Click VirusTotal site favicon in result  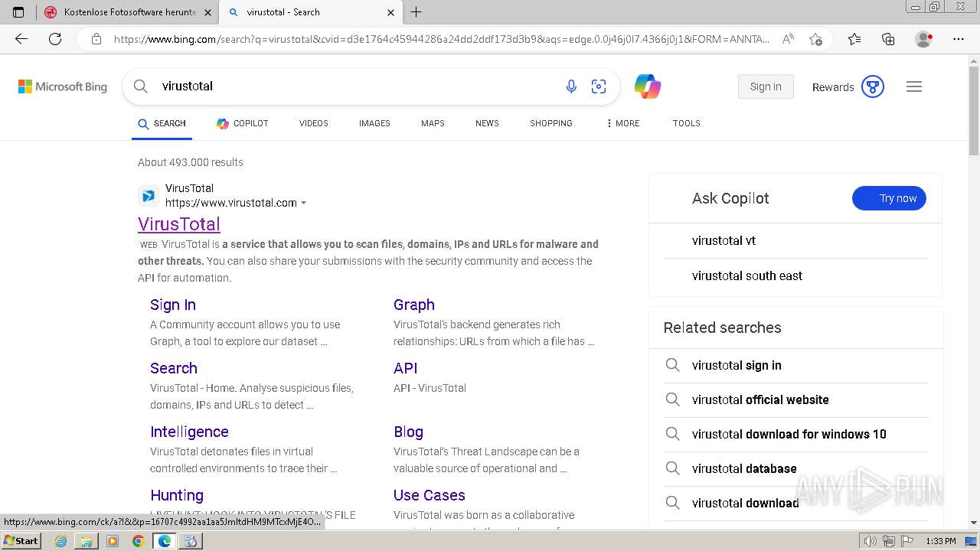tap(149, 196)
